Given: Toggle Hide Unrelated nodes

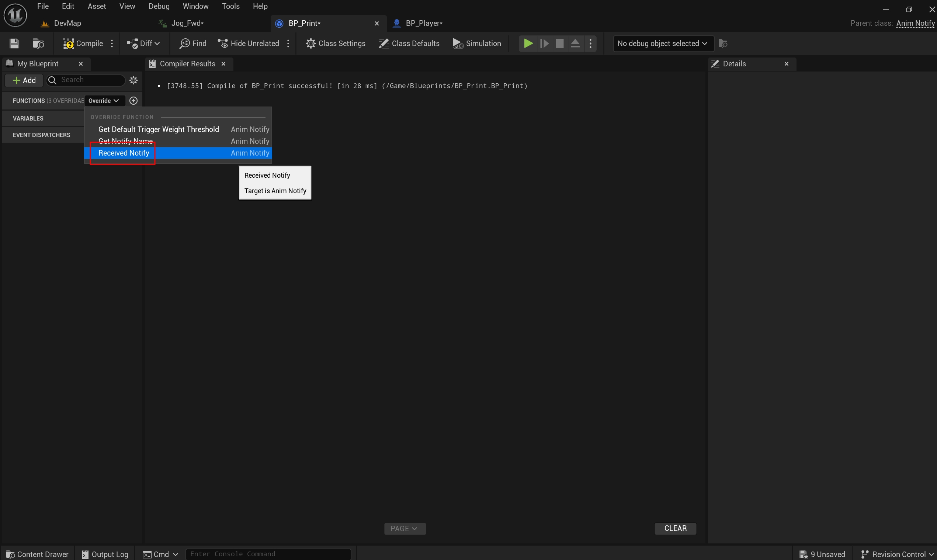Looking at the screenshot, I should 249,44.
